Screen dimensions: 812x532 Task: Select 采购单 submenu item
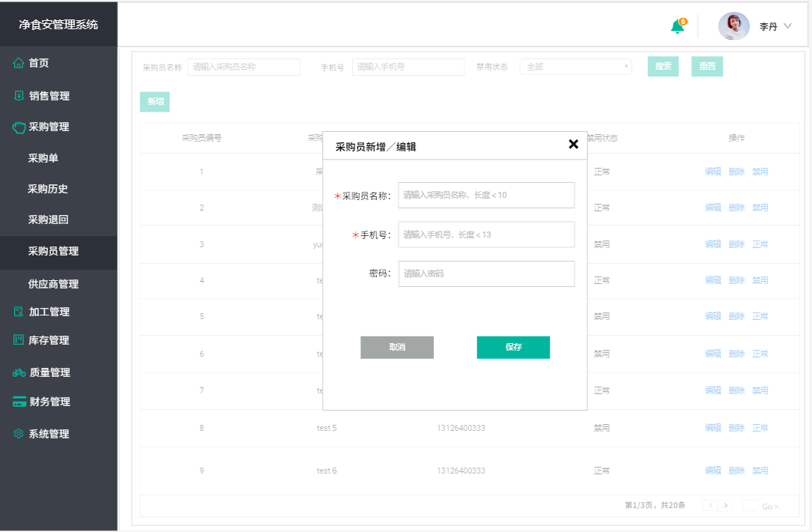(43, 159)
